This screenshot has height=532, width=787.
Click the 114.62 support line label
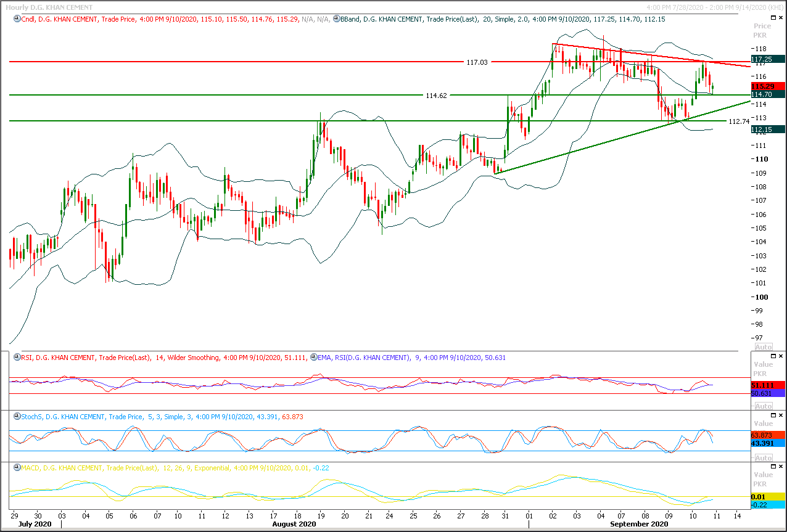click(x=436, y=96)
